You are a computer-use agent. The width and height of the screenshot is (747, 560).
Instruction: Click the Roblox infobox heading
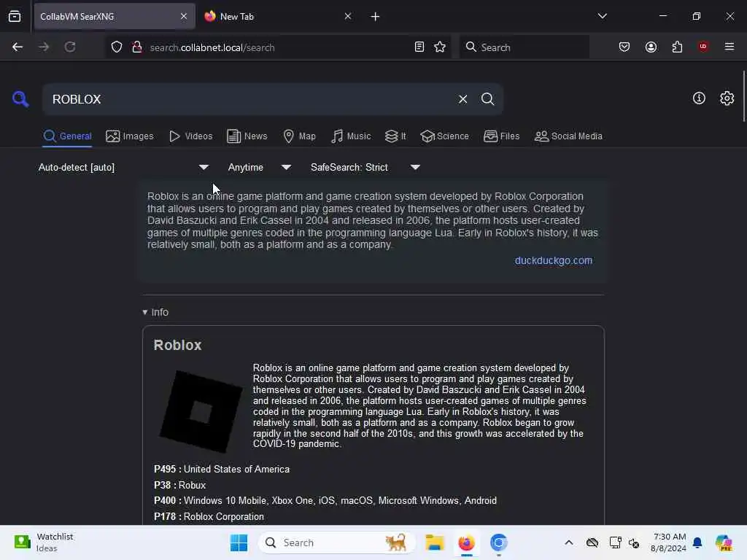[178, 345]
